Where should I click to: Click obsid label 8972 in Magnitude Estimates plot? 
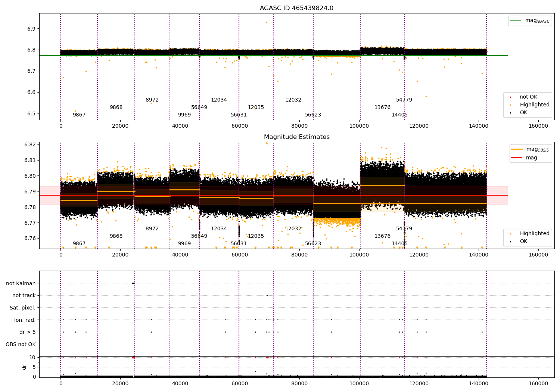pyautogui.click(x=152, y=229)
